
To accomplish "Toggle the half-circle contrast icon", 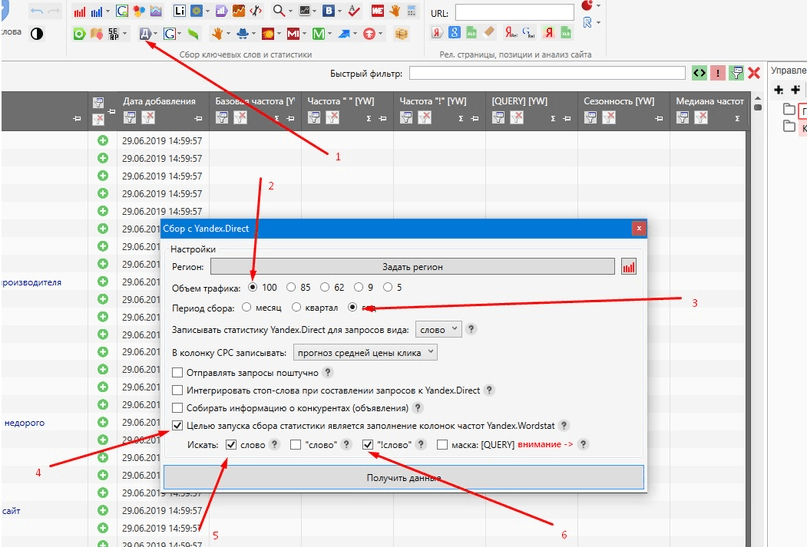I will click(x=37, y=34).
